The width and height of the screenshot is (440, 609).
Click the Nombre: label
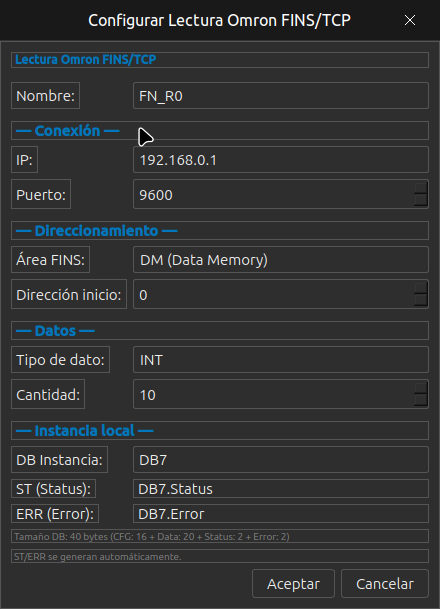[45, 96]
